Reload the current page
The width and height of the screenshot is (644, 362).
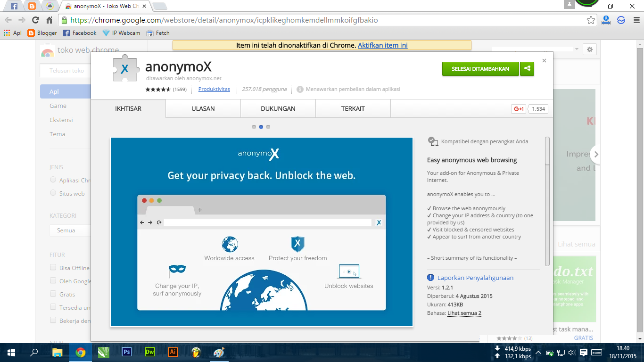(x=35, y=20)
